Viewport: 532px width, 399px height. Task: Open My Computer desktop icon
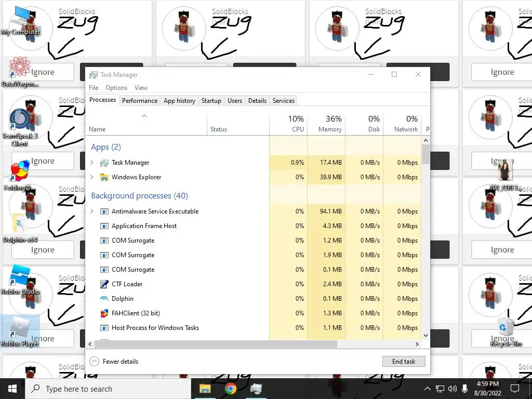20,20
